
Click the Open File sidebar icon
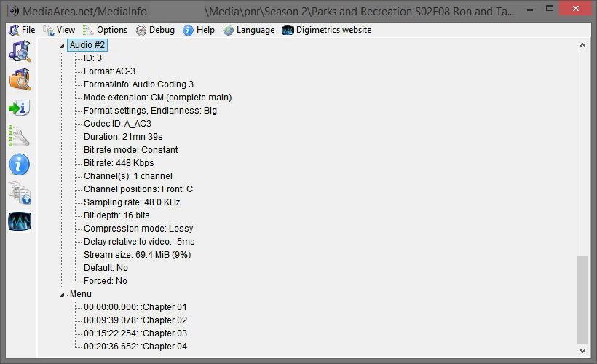tap(20, 51)
